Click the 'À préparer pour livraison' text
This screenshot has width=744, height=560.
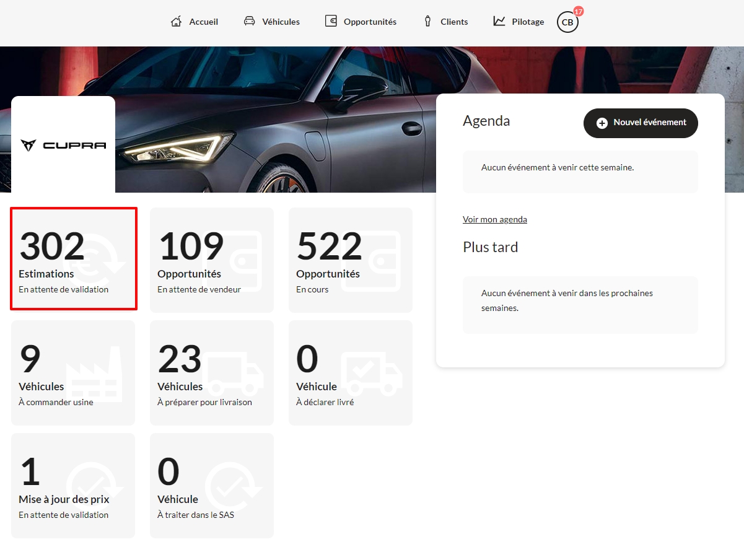pos(204,402)
